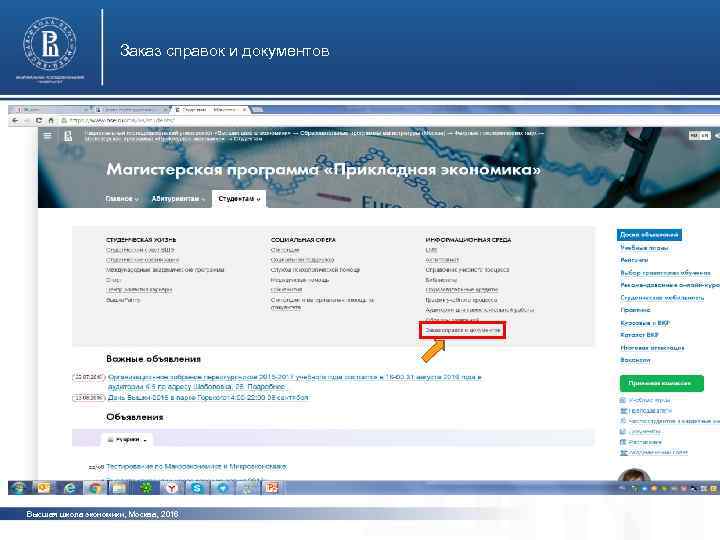Viewport: 720px width, 540px height.
Task: Open Практика in sidebar
Action: [x=635, y=310]
